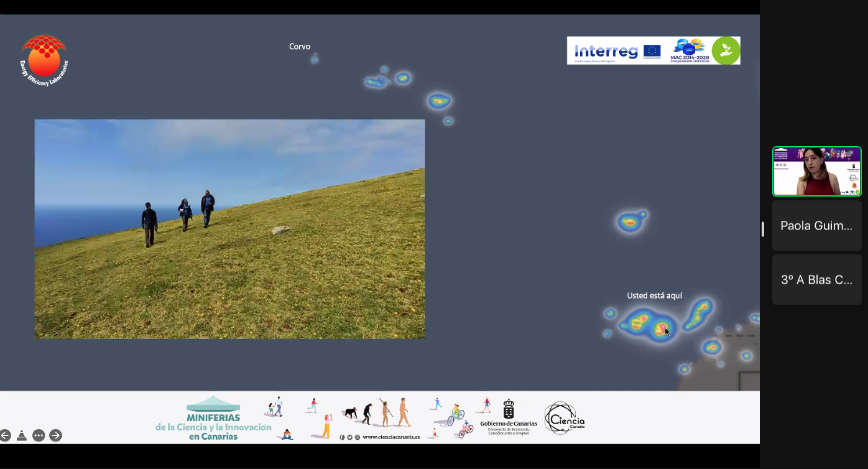Screen dimensions: 868x469
Task: Click the hikers on hillside photo
Action: pos(229,229)
